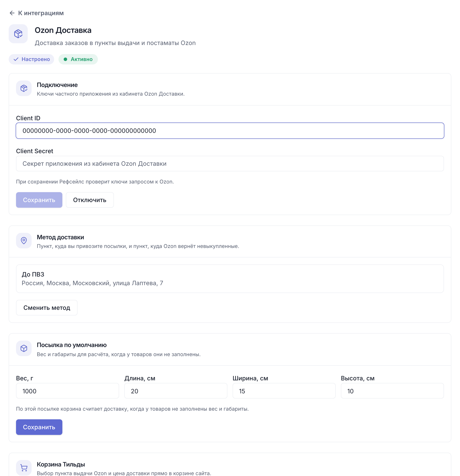The image size is (460, 476).
Task: Click the «Активно» status badge
Action: tap(78, 59)
